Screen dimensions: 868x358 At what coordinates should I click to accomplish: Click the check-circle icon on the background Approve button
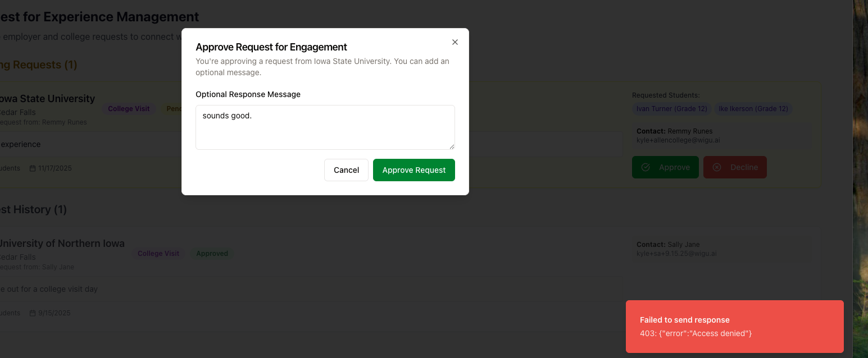(x=646, y=167)
